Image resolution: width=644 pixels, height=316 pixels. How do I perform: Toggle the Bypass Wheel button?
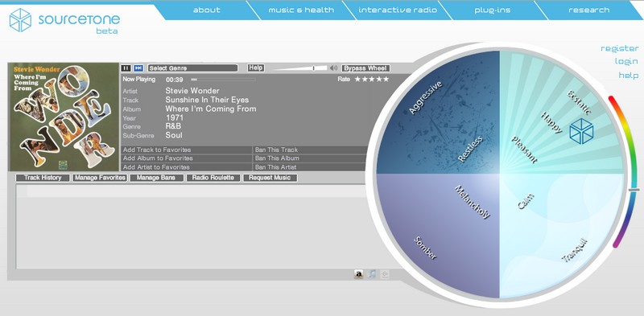click(x=365, y=68)
